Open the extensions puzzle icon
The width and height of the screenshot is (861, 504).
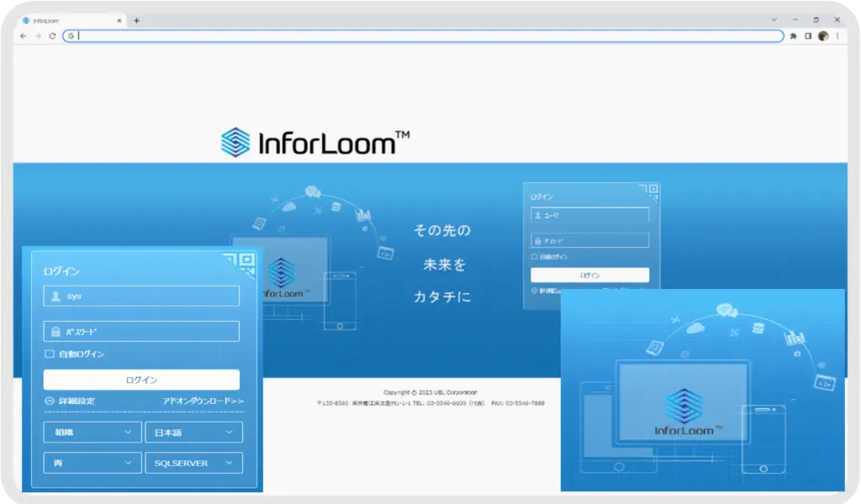coord(794,35)
